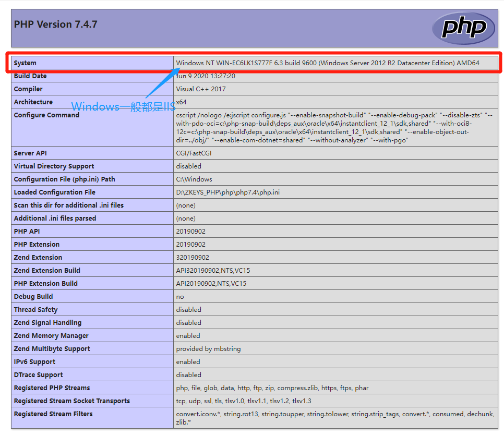The height and width of the screenshot is (436, 504).
Task: Select (none) value for Additional .ini files parsed
Action: (x=186, y=219)
